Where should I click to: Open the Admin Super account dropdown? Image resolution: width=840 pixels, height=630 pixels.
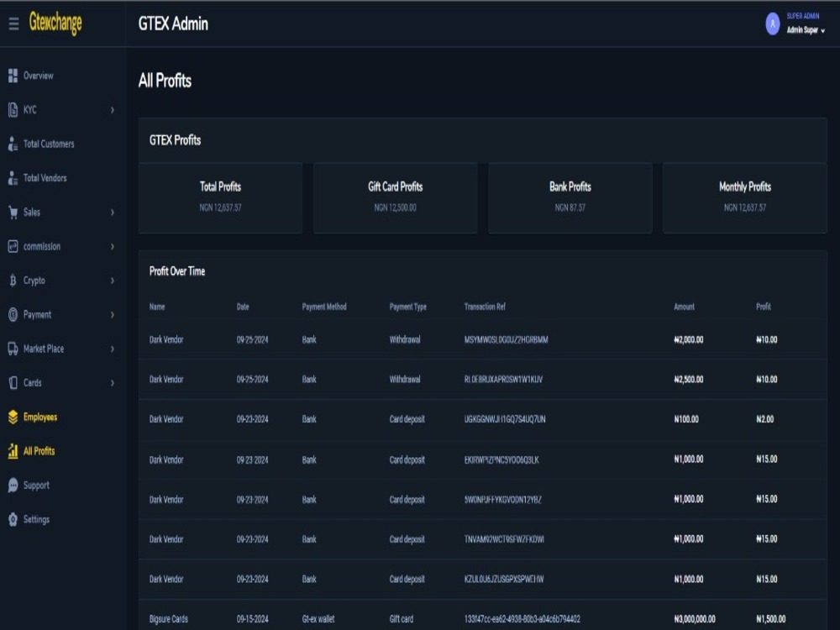[806, 30]
